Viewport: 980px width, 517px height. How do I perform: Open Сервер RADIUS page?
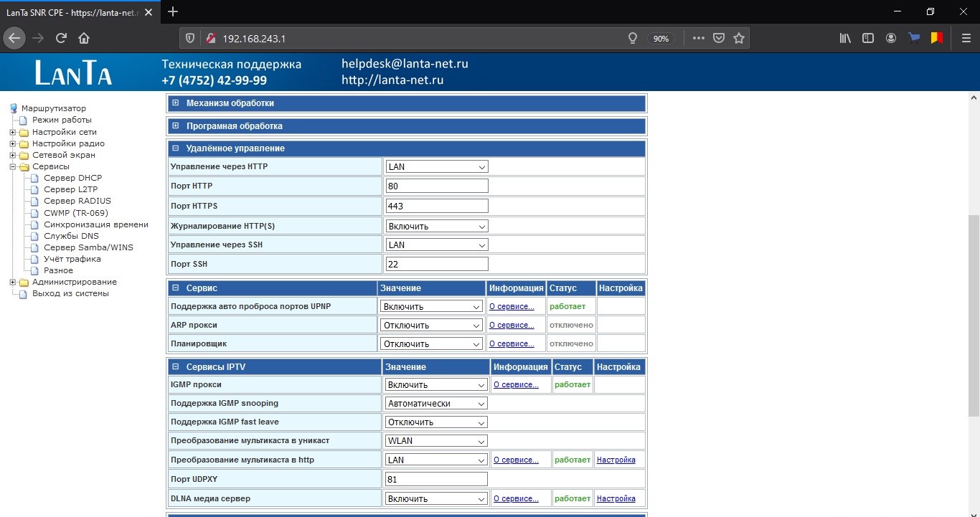(77, 201)
